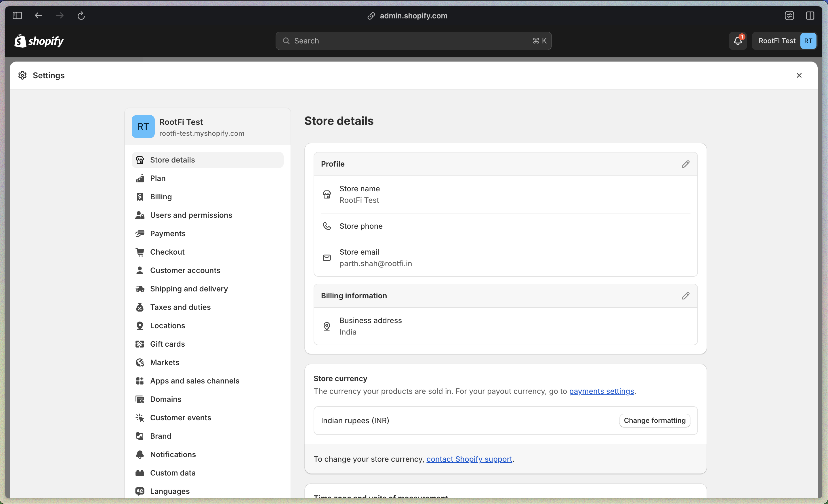This screenshot has height=504, width=828.
Task: Open Taxes and duties settings
Action: tap(180, 307)
